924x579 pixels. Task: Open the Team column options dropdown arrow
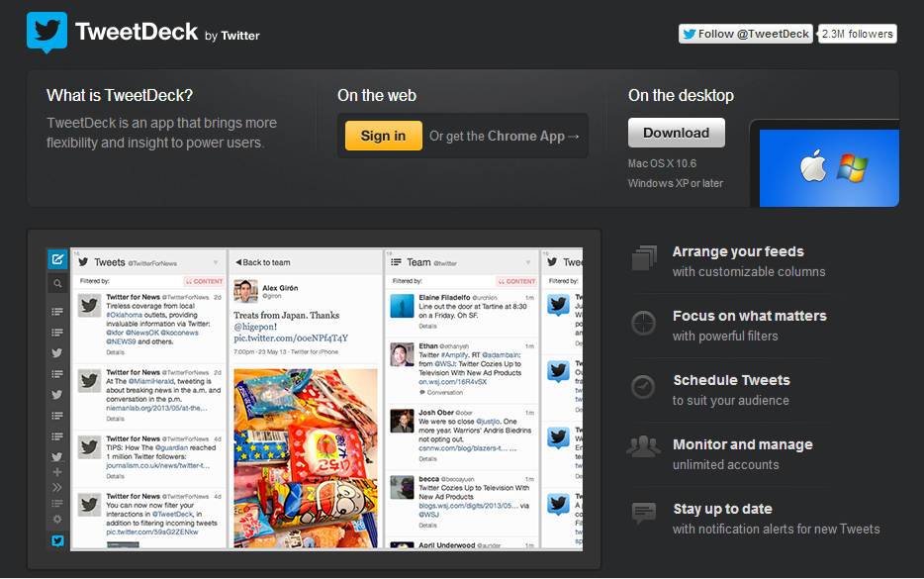(x=528, y=262)
